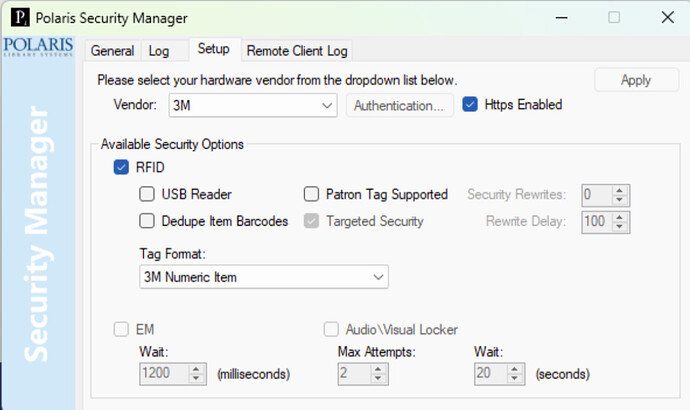Increase locker Wait seconds spinner
This screenshot has height=410, width=690.
pos(515,368)
